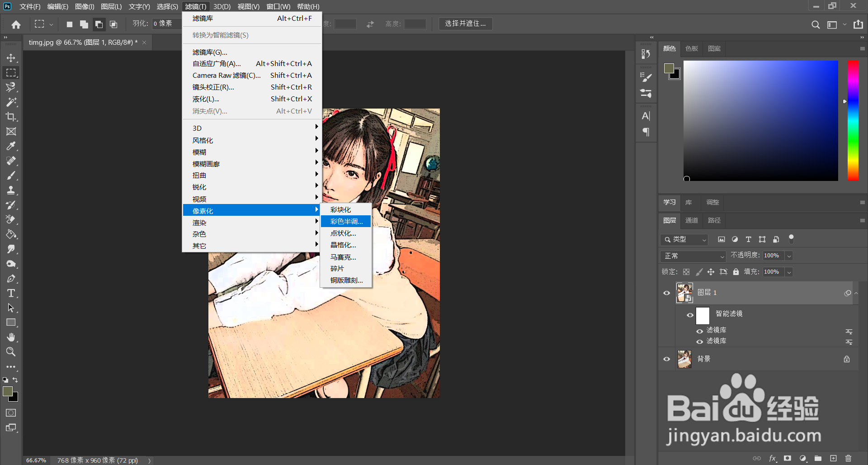Open the marquee tool preset dropdown

(51, 24)
